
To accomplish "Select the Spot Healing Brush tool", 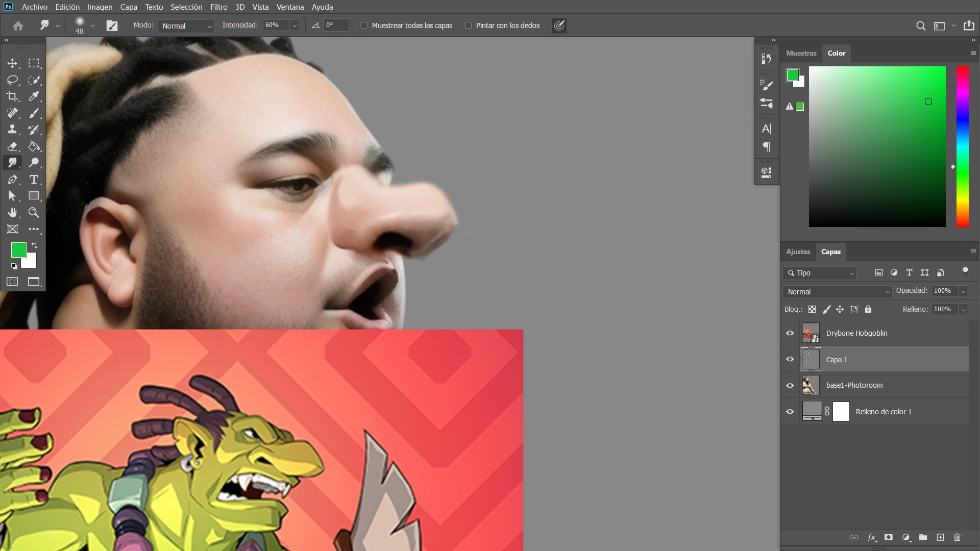I will (12, 113).
